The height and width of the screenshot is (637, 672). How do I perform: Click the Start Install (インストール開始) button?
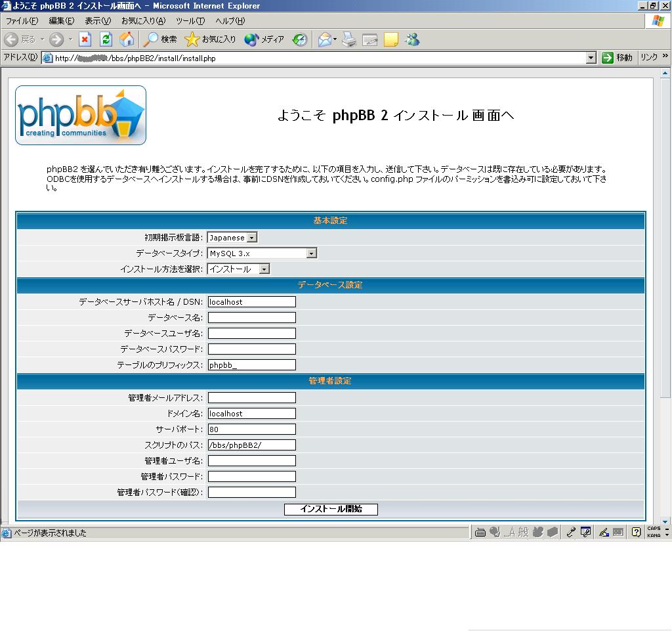331,509
